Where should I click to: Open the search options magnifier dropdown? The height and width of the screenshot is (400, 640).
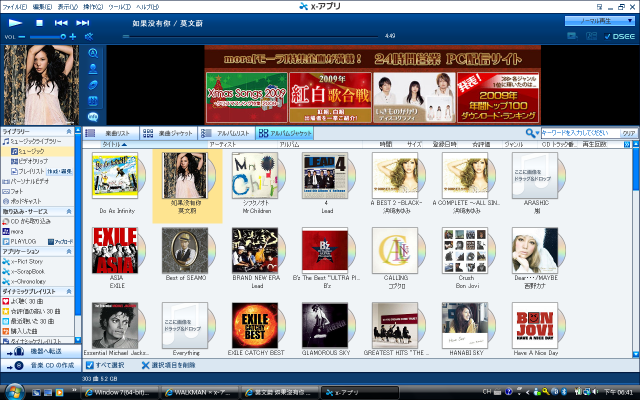(x=532, y=133)
